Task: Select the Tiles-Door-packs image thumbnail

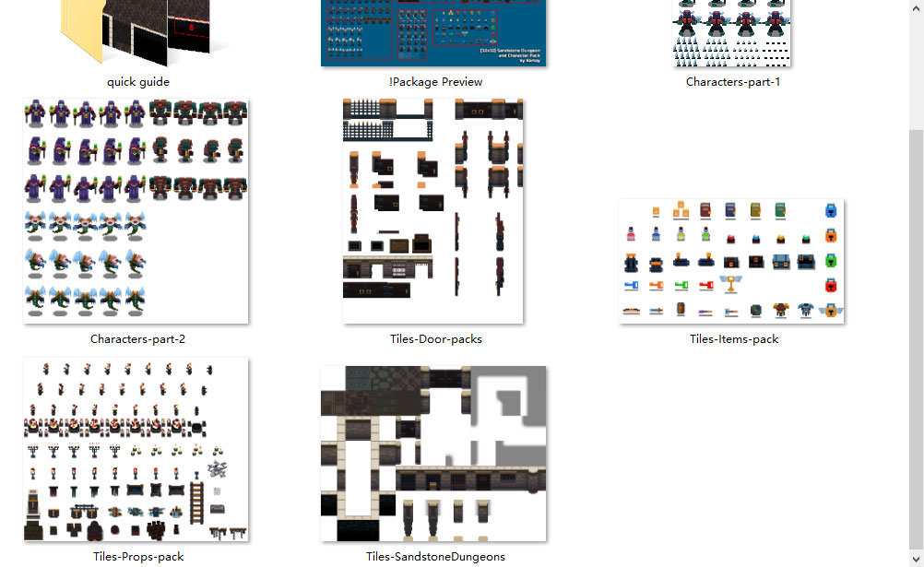Action: (433, 211)
